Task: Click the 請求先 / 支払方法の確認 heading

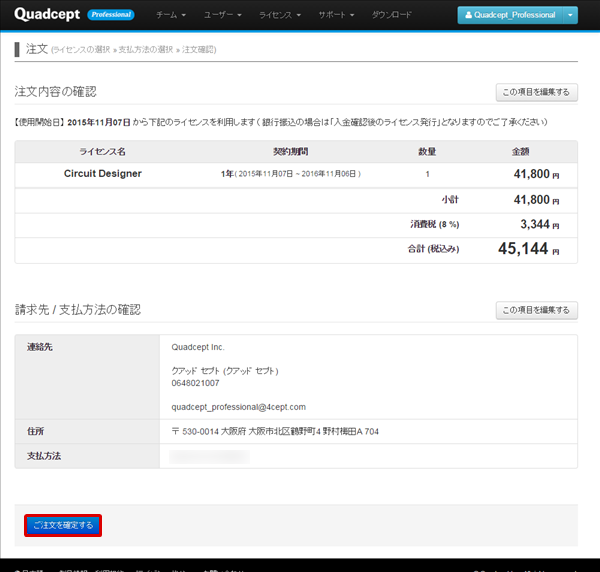Action: click(x=78, y=310)
